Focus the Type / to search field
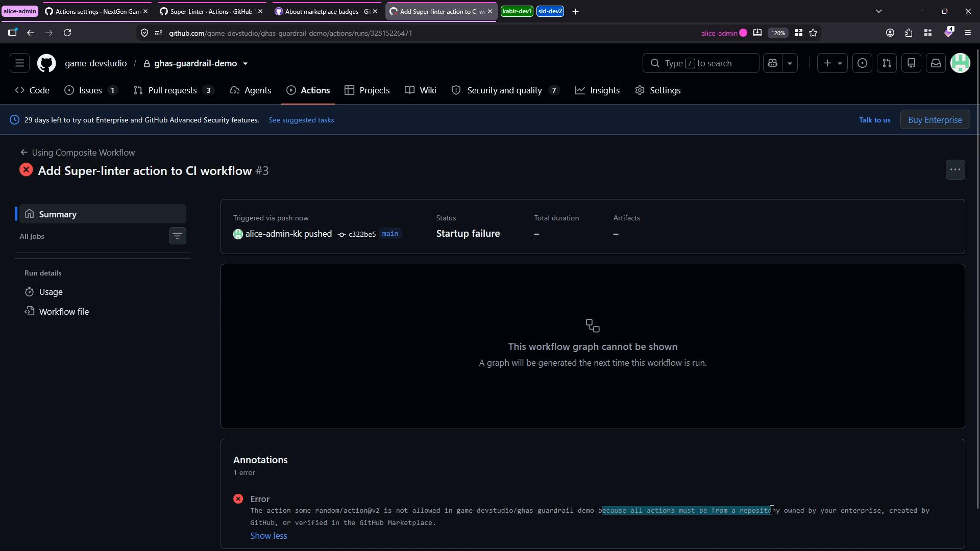 coord(700,63)
